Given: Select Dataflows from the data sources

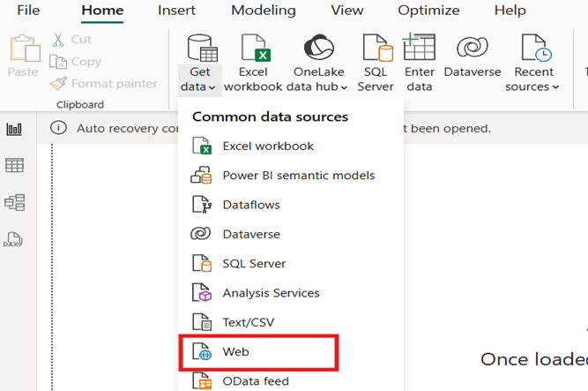Looking at the screenshot, I should tap(291, 205).
